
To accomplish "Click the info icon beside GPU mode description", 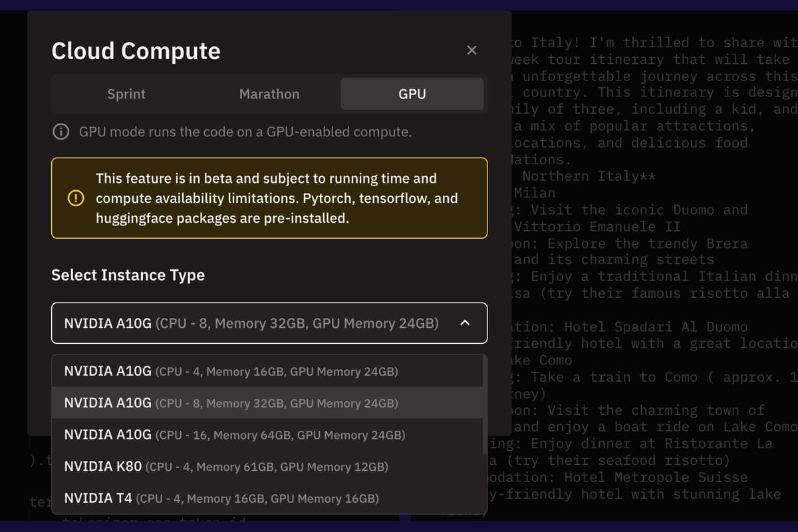I will [61, 132].
